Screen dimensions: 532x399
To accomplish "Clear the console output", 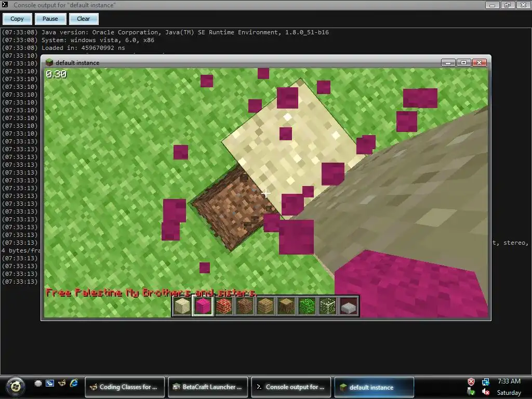I will 84,19.
